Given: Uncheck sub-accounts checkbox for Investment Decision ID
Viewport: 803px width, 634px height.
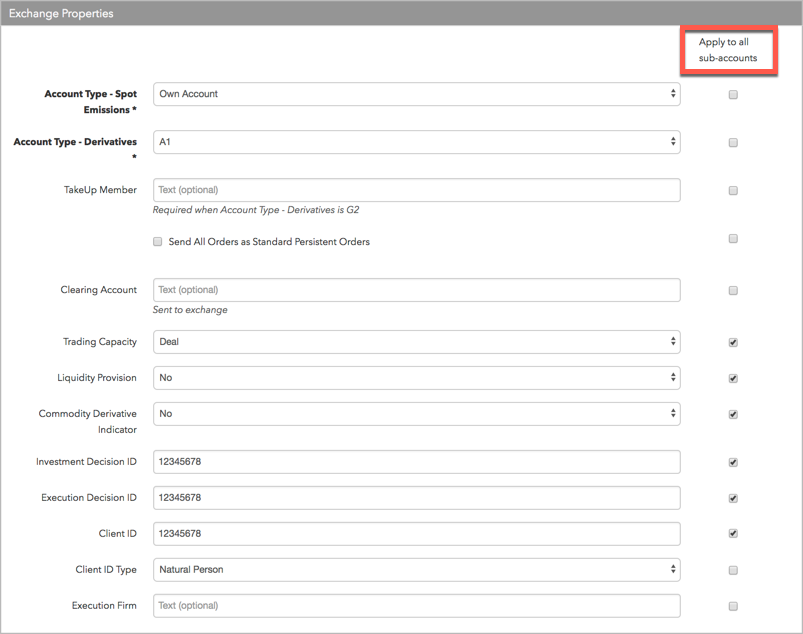Looking at the screenshot, I should (x=733, y=462).
